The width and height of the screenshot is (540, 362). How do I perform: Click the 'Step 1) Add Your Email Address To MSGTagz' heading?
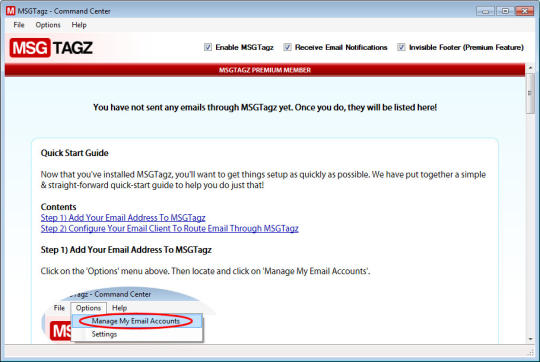pos(126,250)
